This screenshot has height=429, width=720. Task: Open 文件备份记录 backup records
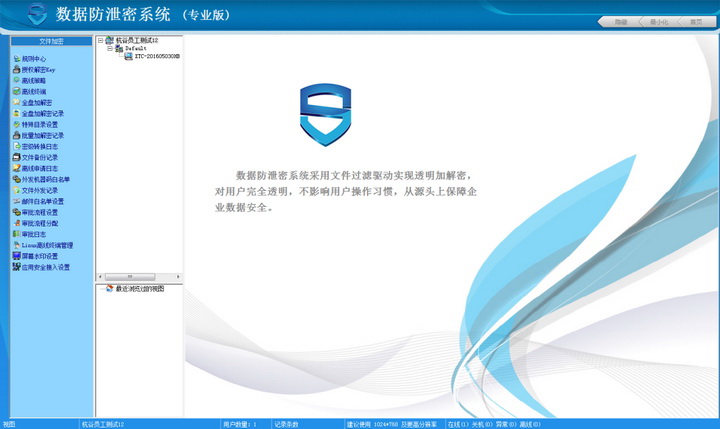pyautogui.click(x=36, y=158)
